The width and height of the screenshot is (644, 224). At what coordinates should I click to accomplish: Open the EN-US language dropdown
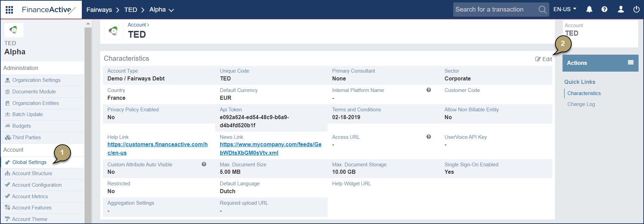[565, 10]
